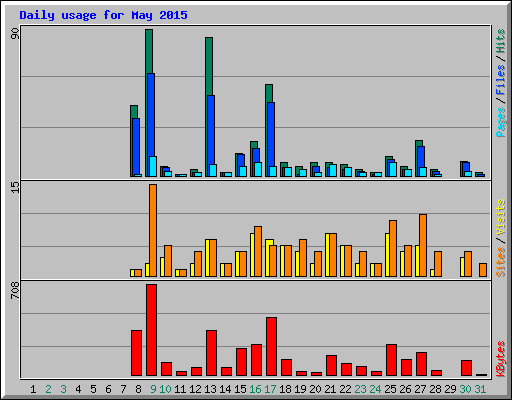This screenshot has height=400, width=512.
Task: Click day 17 on the date axis
Action: [x=270, y=389]
